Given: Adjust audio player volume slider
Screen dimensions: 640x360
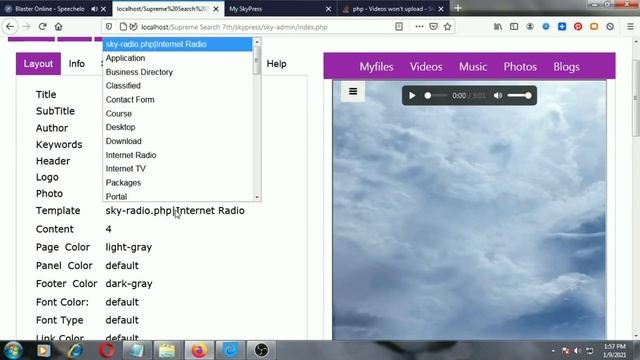Looking at the screenshot, I should tap(519, 96).
